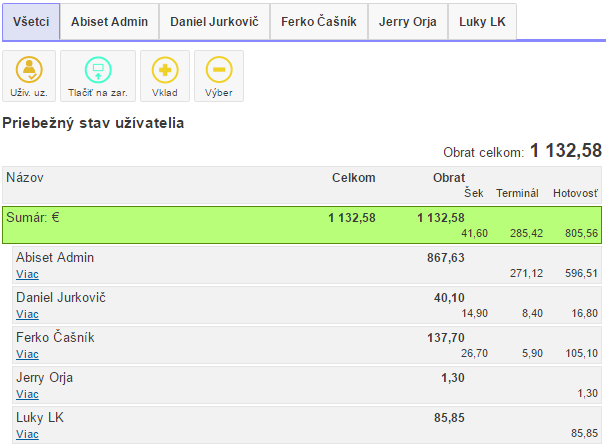
Task: Open the Luky LK tab
Action: 481,21
